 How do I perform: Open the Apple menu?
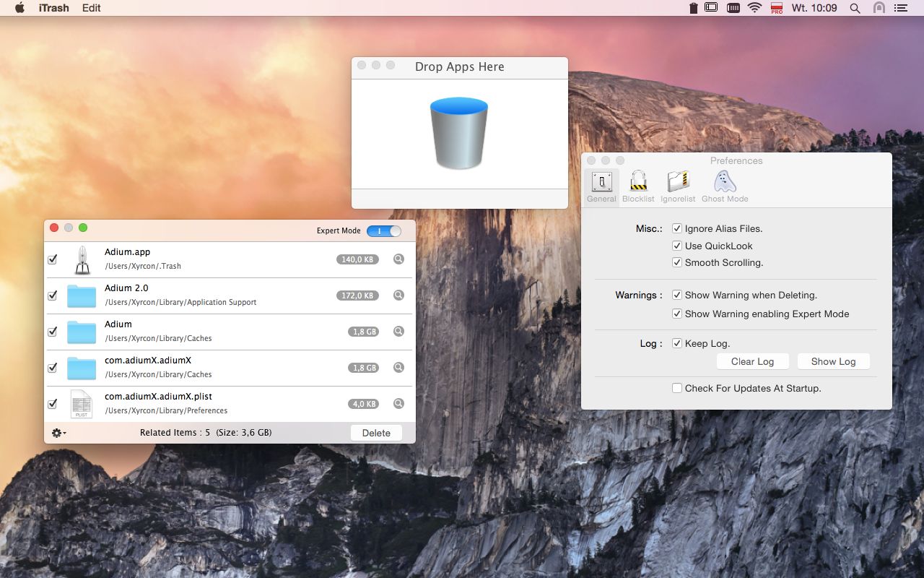pyautogui.click(x=19, y=8)
